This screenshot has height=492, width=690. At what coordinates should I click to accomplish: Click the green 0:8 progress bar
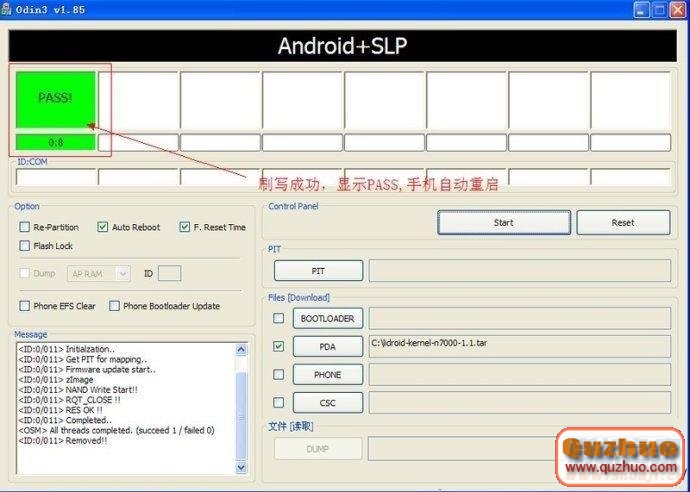[x=55, y=142]
